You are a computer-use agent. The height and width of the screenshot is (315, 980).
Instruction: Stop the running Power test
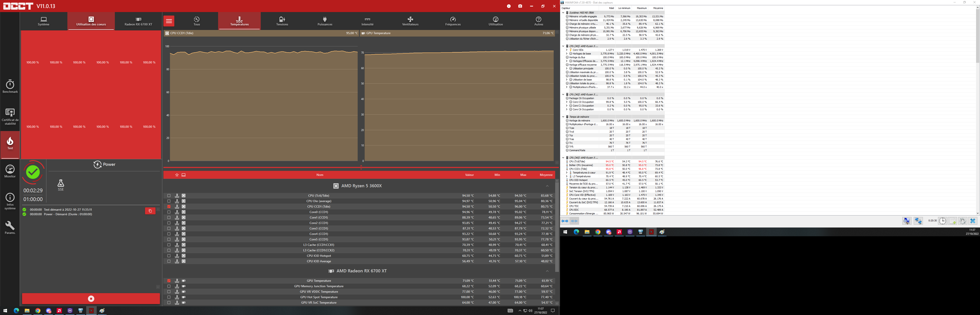pyautogui.click(x=91, y=299)
